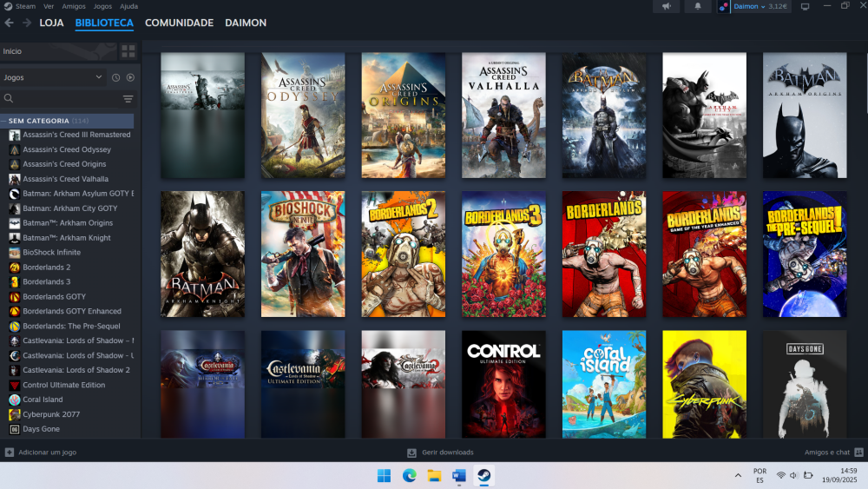
Task: Open the Borderlands 3 cover thumbnail
Action: 503,254
